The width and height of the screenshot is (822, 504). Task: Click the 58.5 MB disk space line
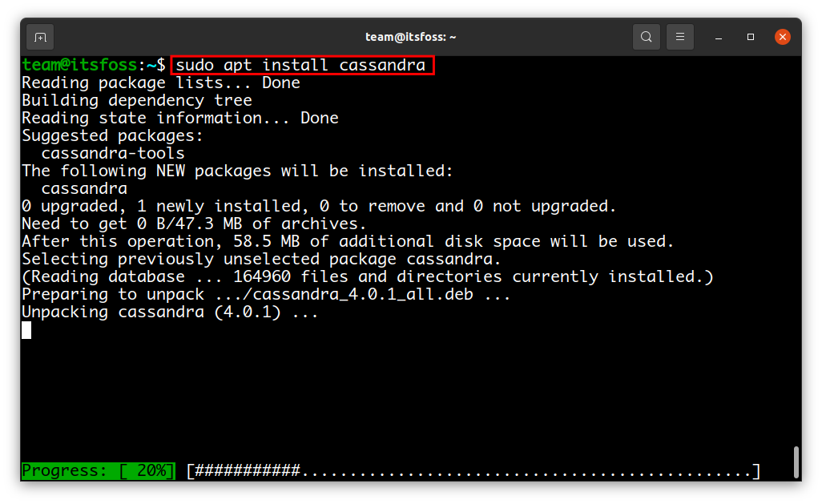click(x=348, y=242)
